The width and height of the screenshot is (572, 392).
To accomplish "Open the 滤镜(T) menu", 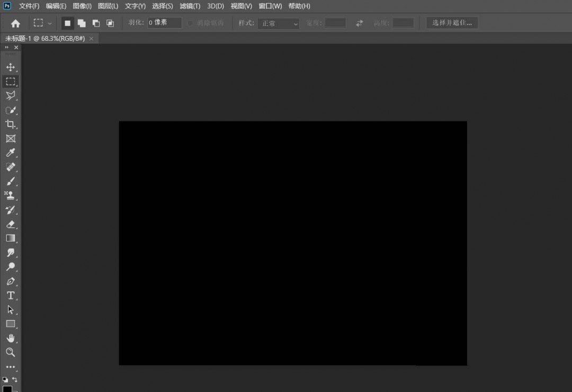I will pos(190,6).
